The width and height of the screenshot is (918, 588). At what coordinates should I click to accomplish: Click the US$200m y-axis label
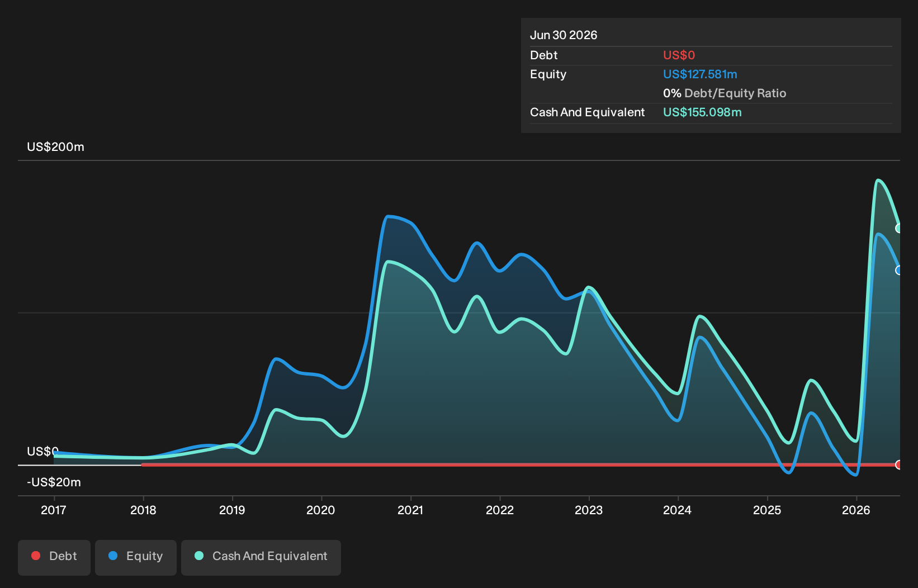coord(56,147)
